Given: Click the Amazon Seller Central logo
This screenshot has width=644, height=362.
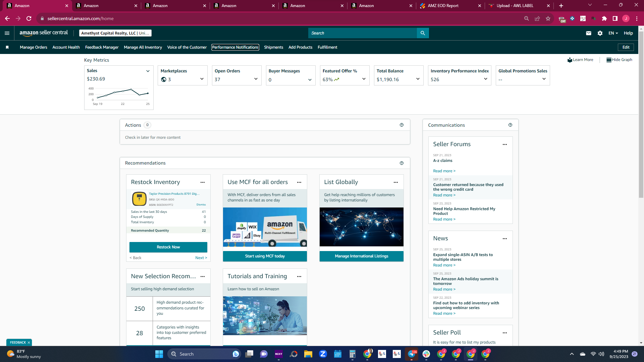Looking at the screenshot, I should point(44,33).
